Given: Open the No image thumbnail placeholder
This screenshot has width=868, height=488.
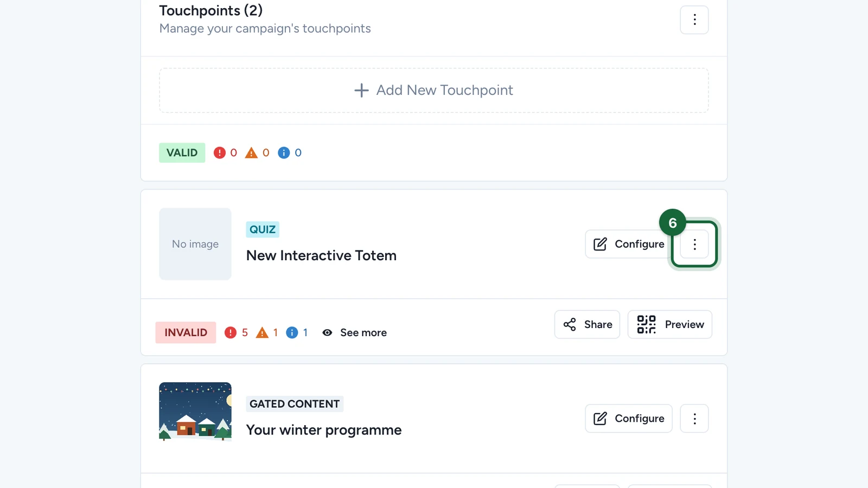Looking at the screenshot, I should 195,244.
